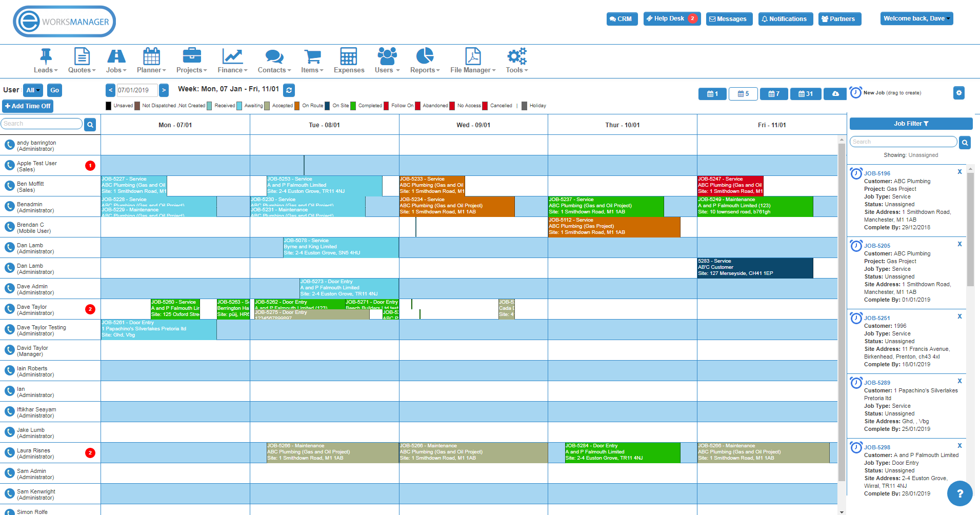The height and width of the screenshot is (515, 980).
Task: Expand the Reports dropdown menu
Action: [425, 61]
